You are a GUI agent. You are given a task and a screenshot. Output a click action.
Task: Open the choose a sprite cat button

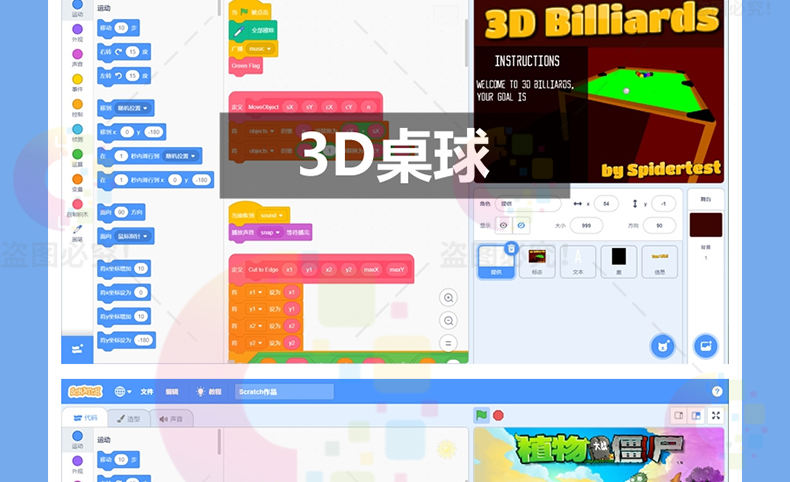click(663, 346)
